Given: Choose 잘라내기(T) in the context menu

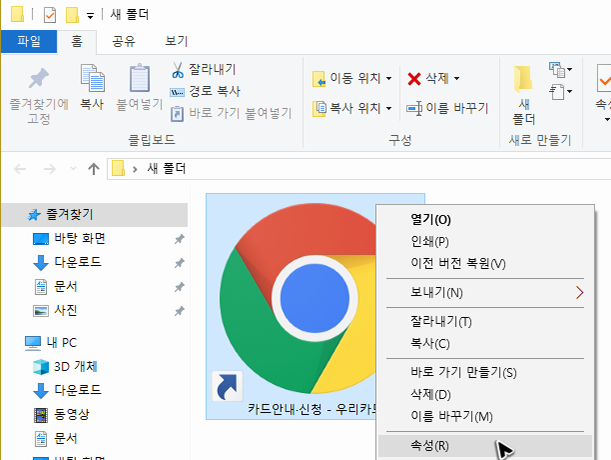Looking at the screenshot, I should pos(485,322).
